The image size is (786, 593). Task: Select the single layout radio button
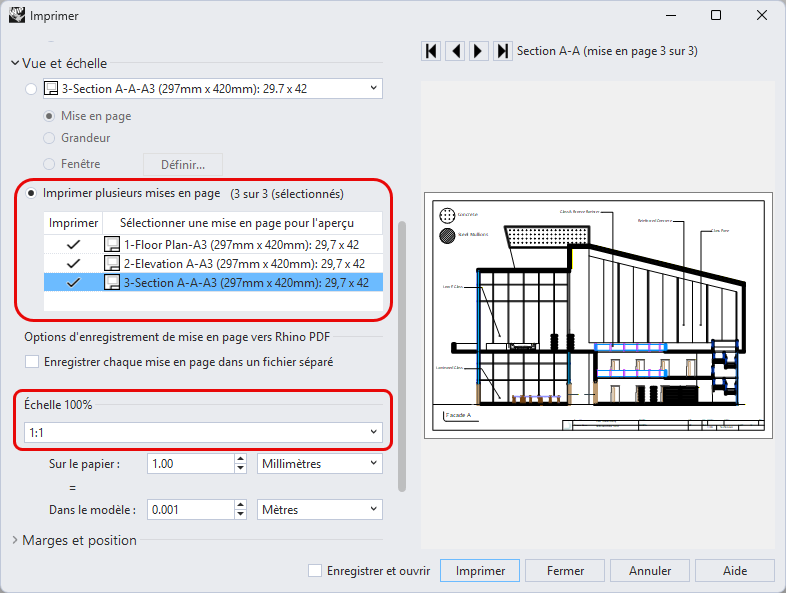click(x=32, y=89)
